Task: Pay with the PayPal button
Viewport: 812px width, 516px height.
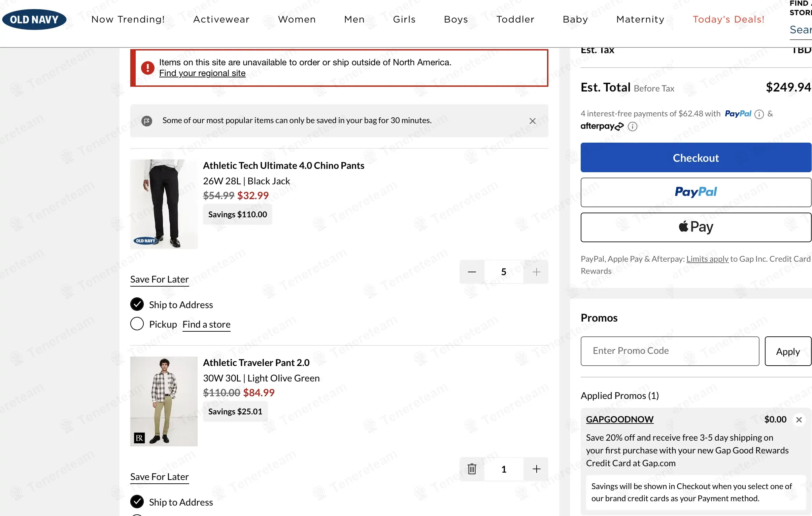Action: [x=696, y=192]
